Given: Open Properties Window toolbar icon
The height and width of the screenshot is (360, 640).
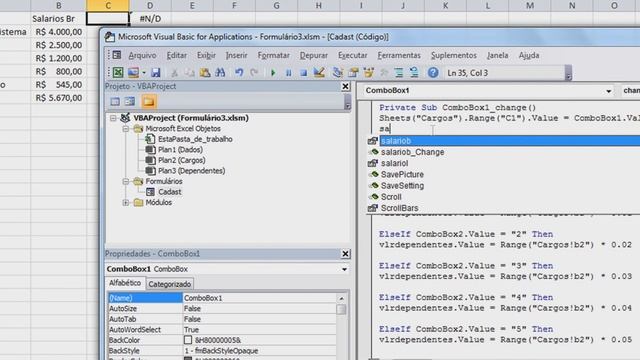Looking at the screenshot, I should click(x=353, y=73).
